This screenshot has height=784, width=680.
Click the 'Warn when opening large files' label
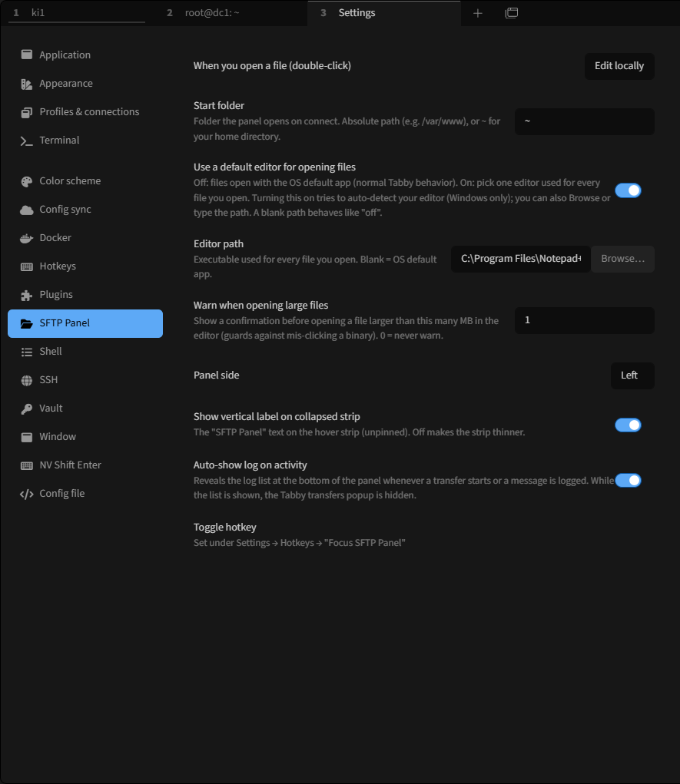tap(260, 306)
